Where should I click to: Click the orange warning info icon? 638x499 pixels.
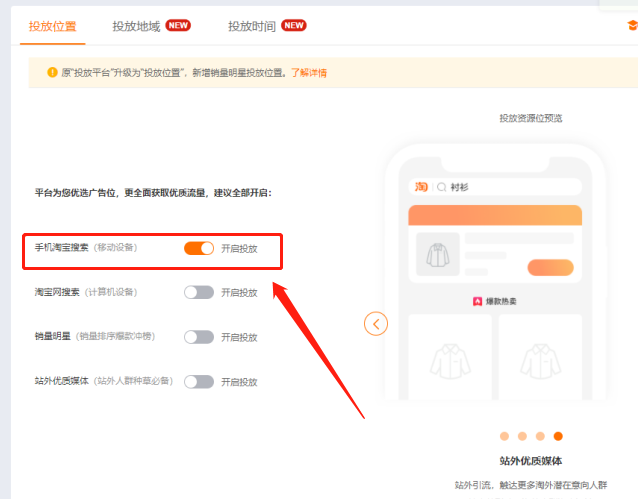52,72
